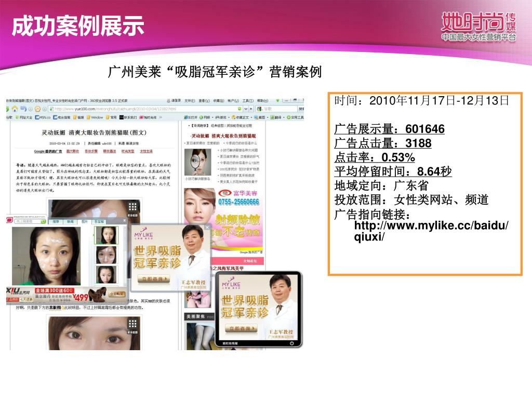Click the text 平均停留时间:8.64秒
The image size is (532, 399).
[393, 171]
